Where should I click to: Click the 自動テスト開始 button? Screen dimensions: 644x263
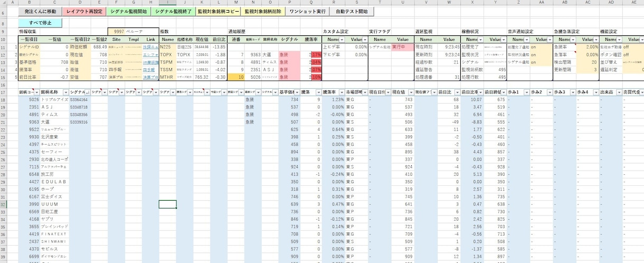click(351, 11)
